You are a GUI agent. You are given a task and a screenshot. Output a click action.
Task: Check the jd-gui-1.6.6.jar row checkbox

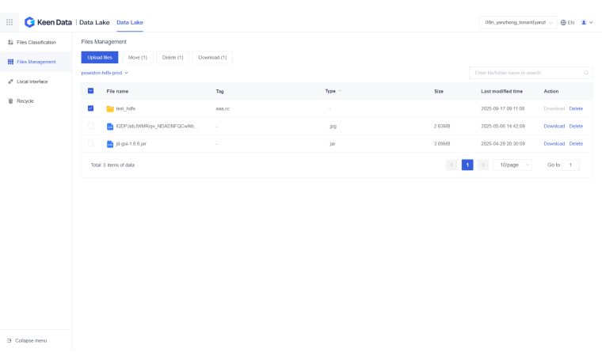pyautogui.click(x=90, y=144)
